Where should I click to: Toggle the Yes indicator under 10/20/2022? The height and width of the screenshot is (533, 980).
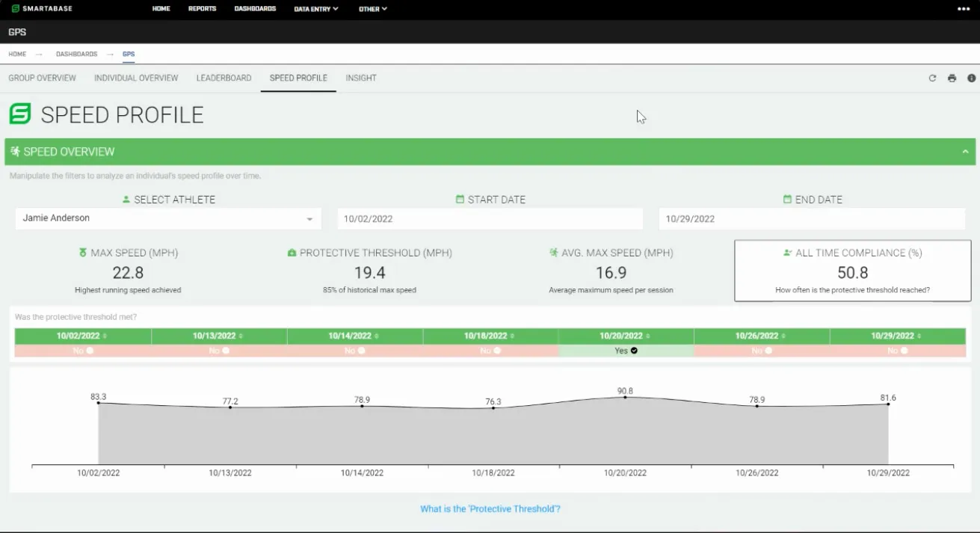(626, 350)
